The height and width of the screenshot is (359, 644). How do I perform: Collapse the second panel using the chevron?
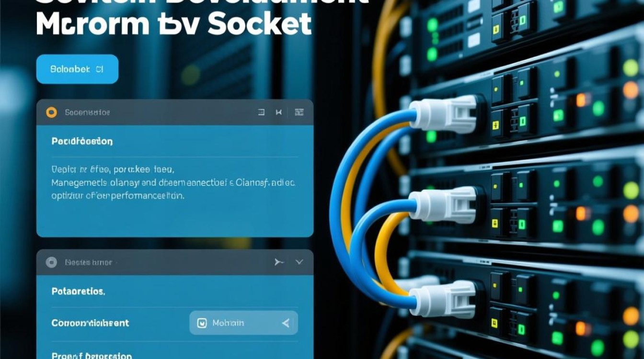coord(299,262)
